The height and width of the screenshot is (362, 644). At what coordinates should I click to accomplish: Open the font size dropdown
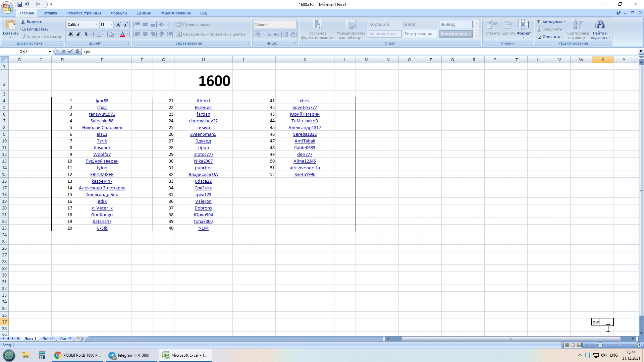(x=111, y=24)
